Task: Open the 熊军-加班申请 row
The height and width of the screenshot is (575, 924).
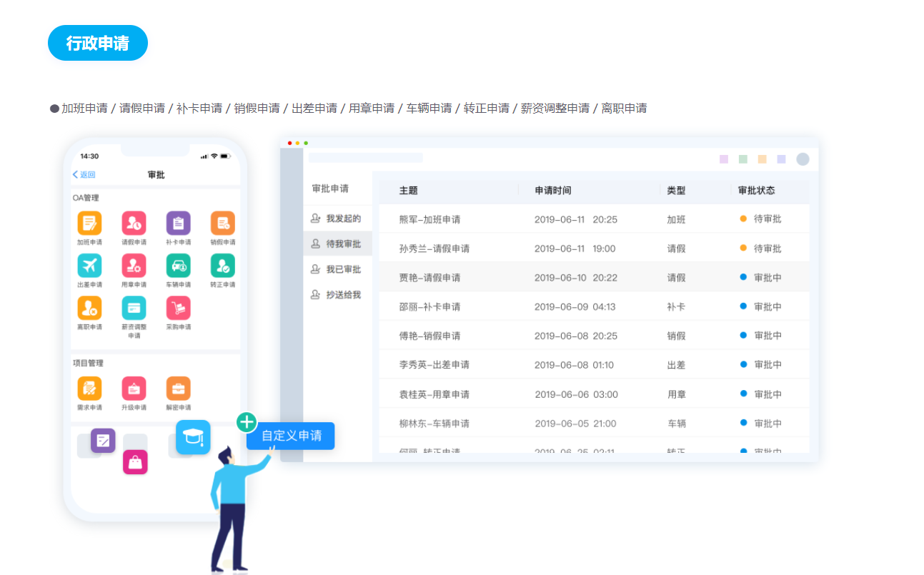Action: click(x=429, y=220)
